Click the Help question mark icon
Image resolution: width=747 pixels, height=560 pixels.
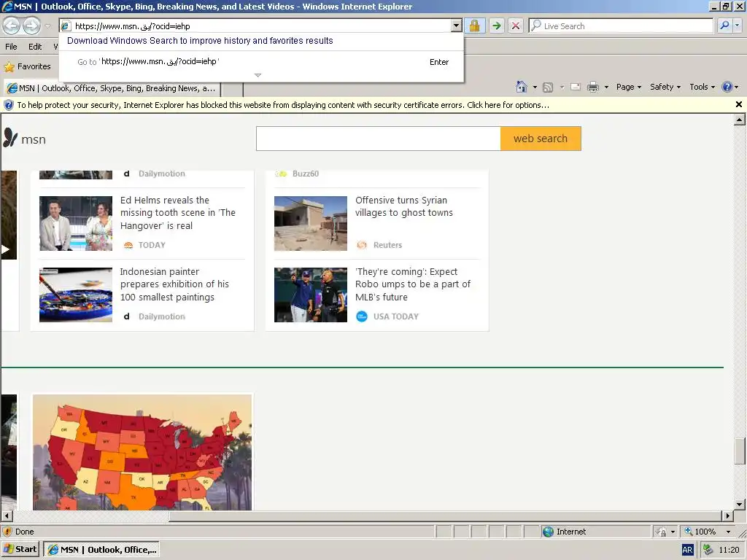click(x=727, y=87)
